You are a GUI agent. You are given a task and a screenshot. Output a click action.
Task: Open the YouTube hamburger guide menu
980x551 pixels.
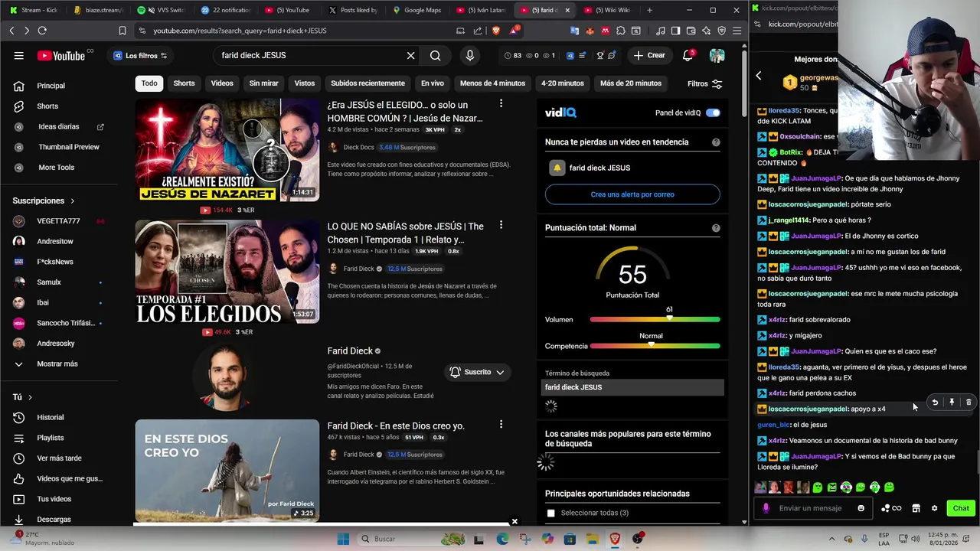pos(18,55)
